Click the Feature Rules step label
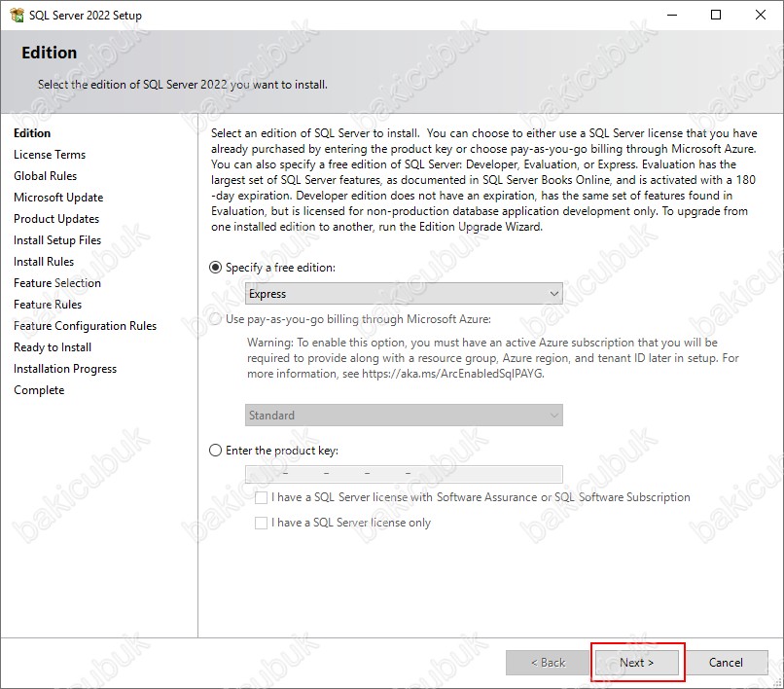The height and width of the screenshot is (689, 784). tap(48, 305)
